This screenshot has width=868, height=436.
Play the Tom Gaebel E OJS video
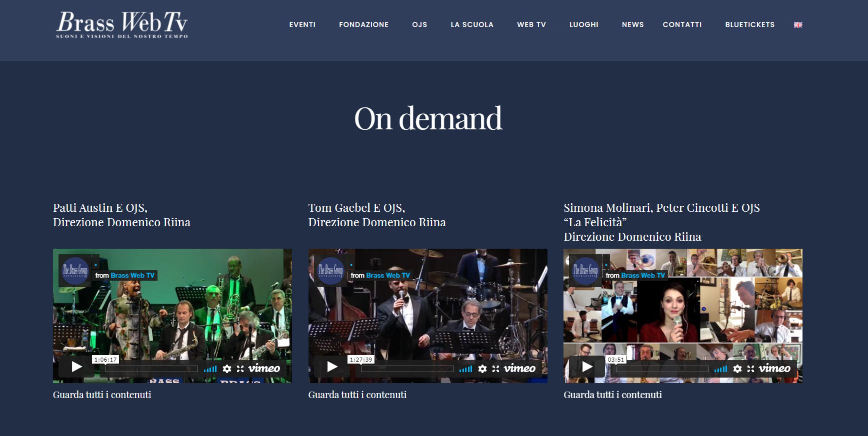click(332, 367)
